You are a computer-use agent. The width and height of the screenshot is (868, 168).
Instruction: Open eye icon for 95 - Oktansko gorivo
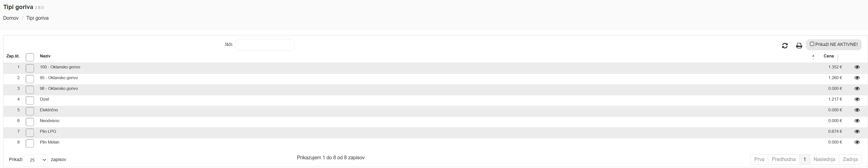point(857,78)
